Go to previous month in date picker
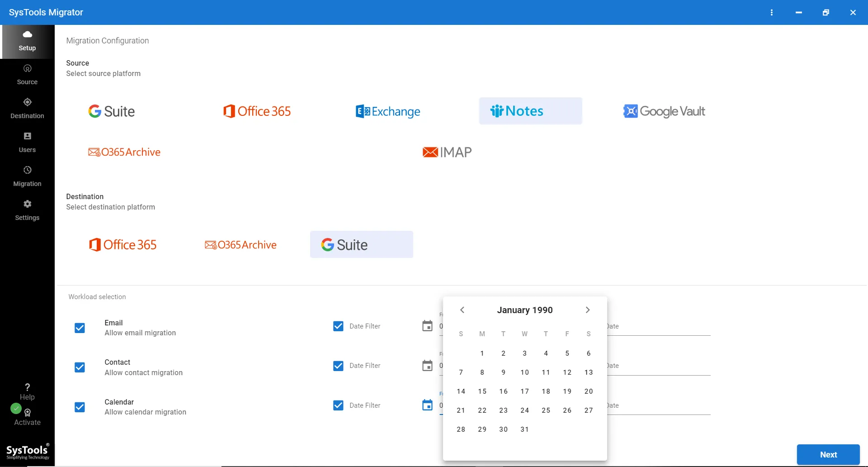The height and width of the screenshot is (467, 868). [x=462, y=310]
